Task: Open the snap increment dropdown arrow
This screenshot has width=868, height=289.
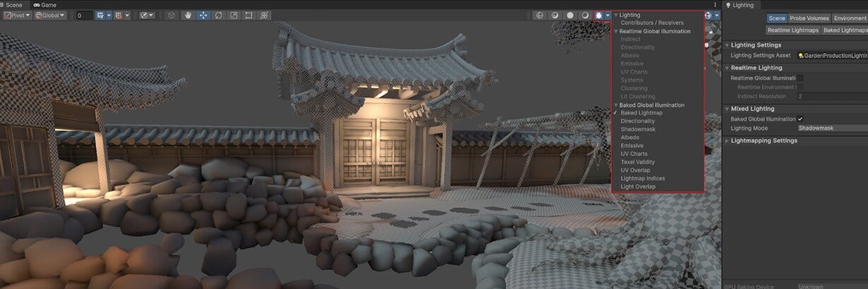Action: click(127, 15)
